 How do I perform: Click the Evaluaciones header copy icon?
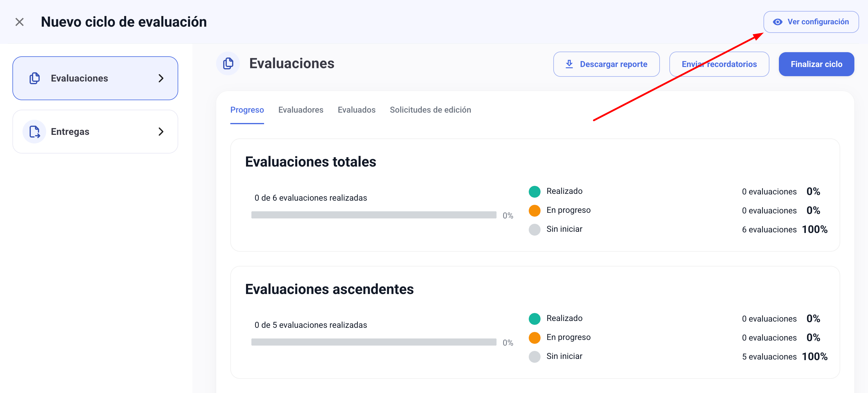pos(228,64)
